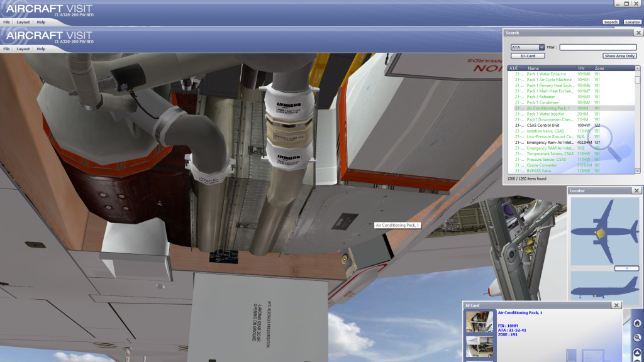Click the home view icon
This screenshot has height=362, width=644.
(x=637, y=324)
